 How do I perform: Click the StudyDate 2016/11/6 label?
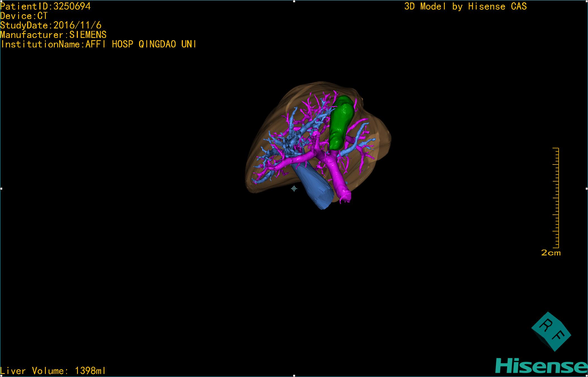(51, 25)
